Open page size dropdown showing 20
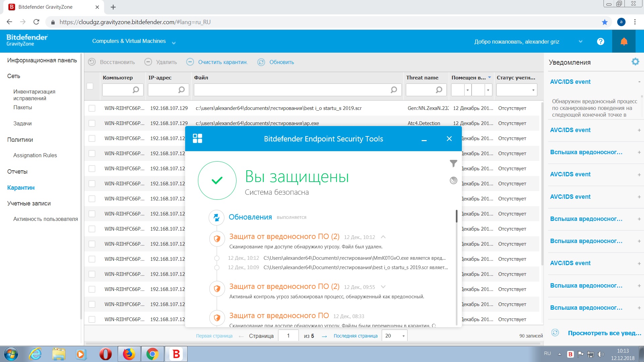 coord(394,336)
